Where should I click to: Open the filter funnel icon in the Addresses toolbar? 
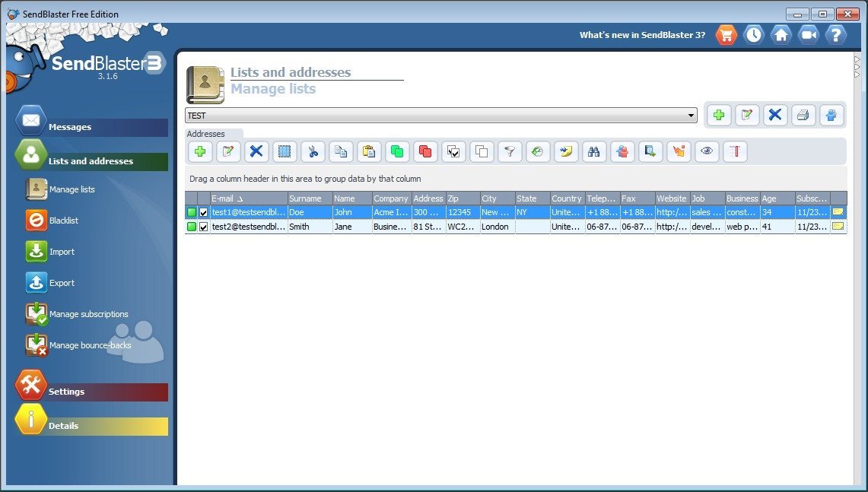pyautogui.click(x=510, y=151)
